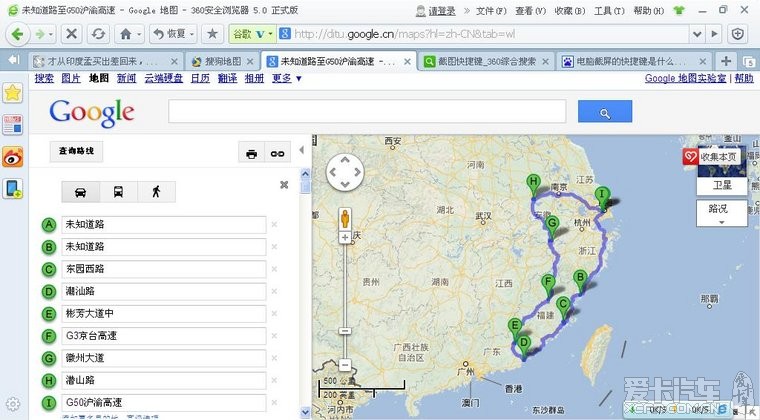760x420 pixels.
Task: Toggle the left sidebar collapse button
Action: point(14,60)
